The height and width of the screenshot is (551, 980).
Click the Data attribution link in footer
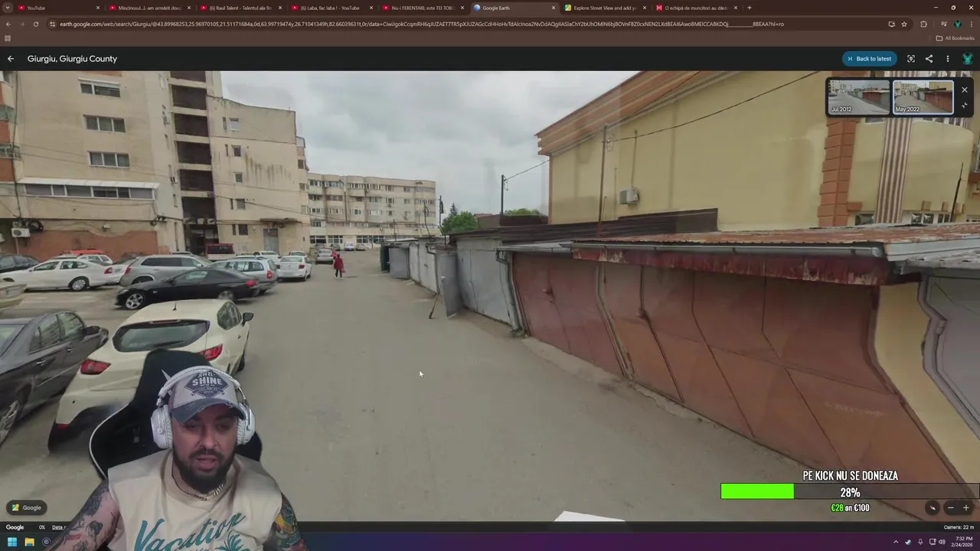coord(59,527)
